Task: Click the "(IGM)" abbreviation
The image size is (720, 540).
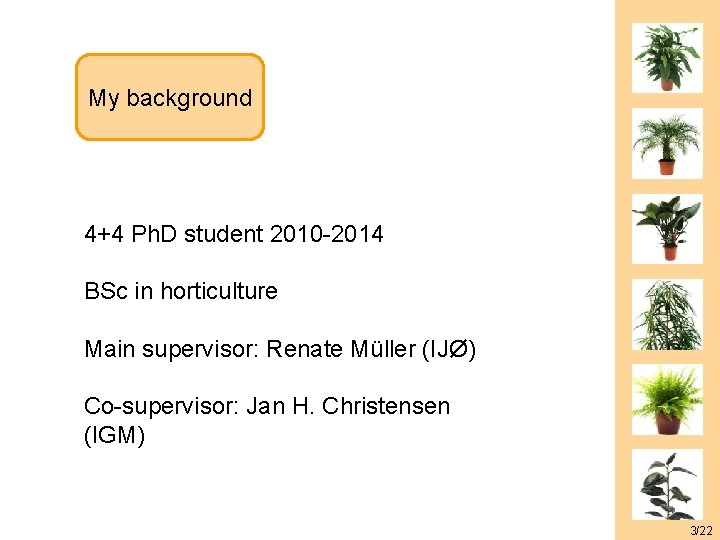Action: [115, 435]
